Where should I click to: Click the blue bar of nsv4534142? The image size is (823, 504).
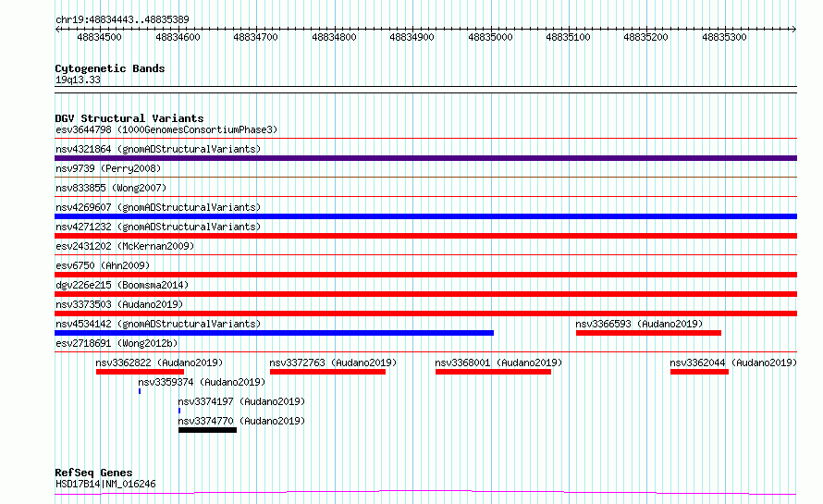(x=274, y=333)
